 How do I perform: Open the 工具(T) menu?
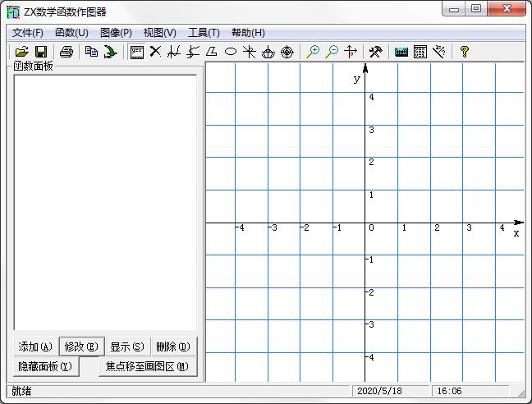[x=204, y=33]
